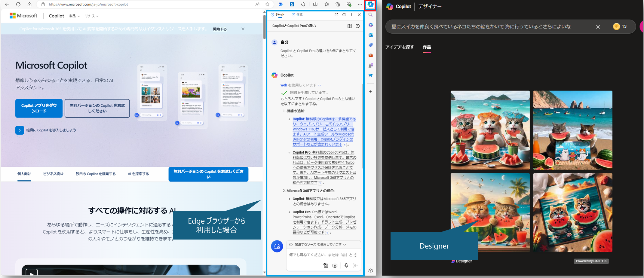Open Copilot from the Edge toolbar icon
Screen dimensions: 644x278
pyautogui.click(x=370, y=5)
